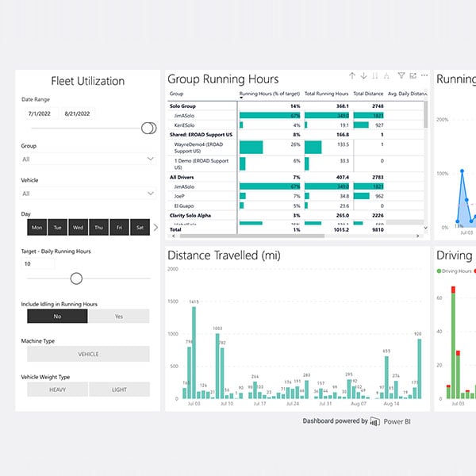Click the date range slider handle

(148, 128)
